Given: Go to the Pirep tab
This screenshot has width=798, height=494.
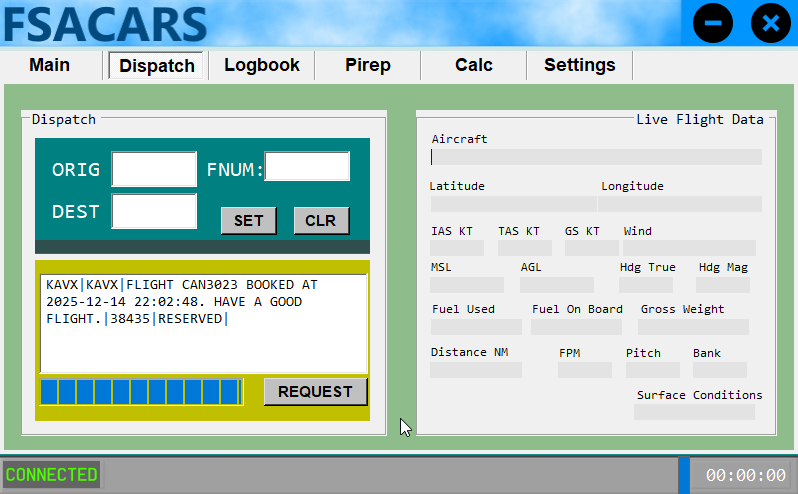Looking at the screenshot, I should (368, 65).
